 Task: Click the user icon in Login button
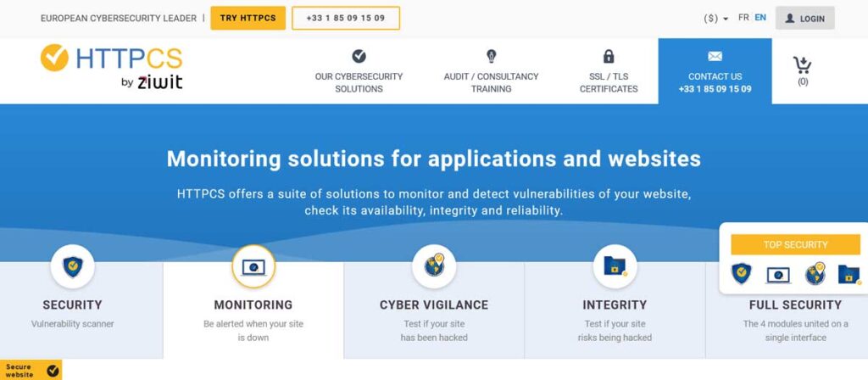tap(790, 19)
